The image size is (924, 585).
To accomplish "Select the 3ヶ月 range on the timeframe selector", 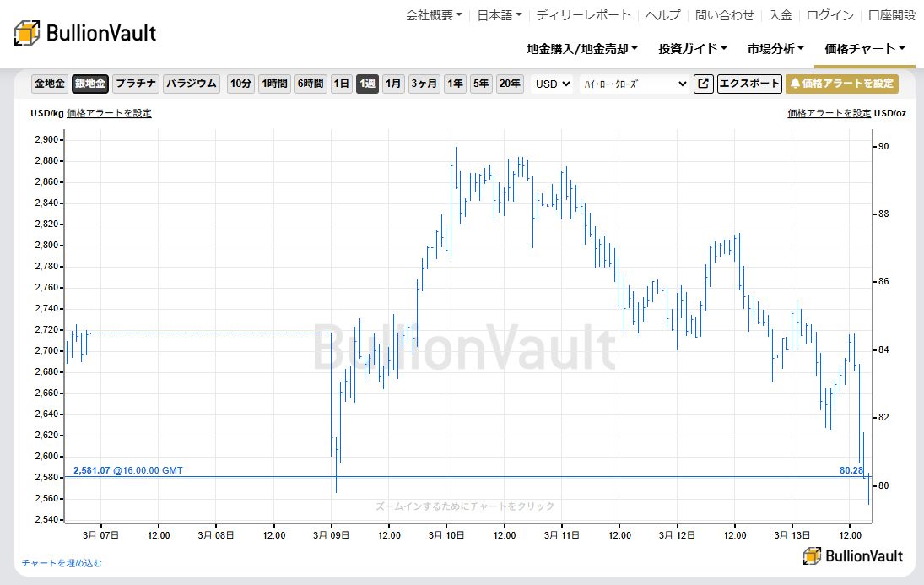I will click(x=424, y=84).
